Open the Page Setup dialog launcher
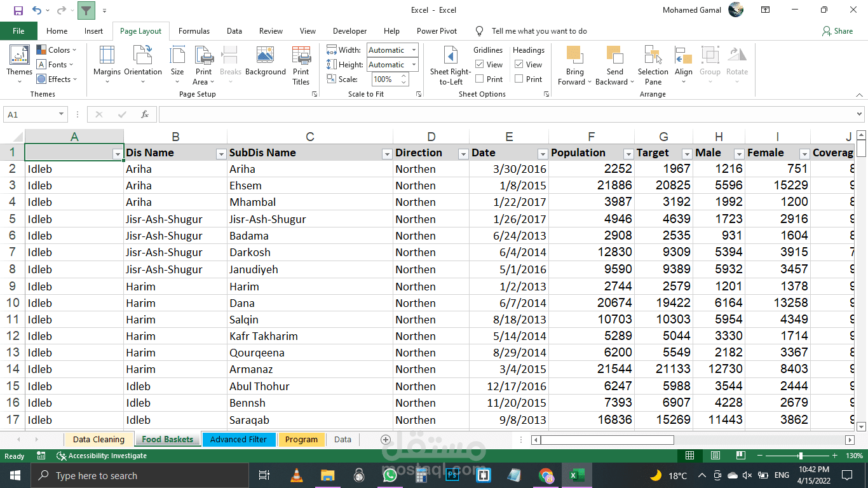This screenshot has height=488, width=868. tap(315, 93)
